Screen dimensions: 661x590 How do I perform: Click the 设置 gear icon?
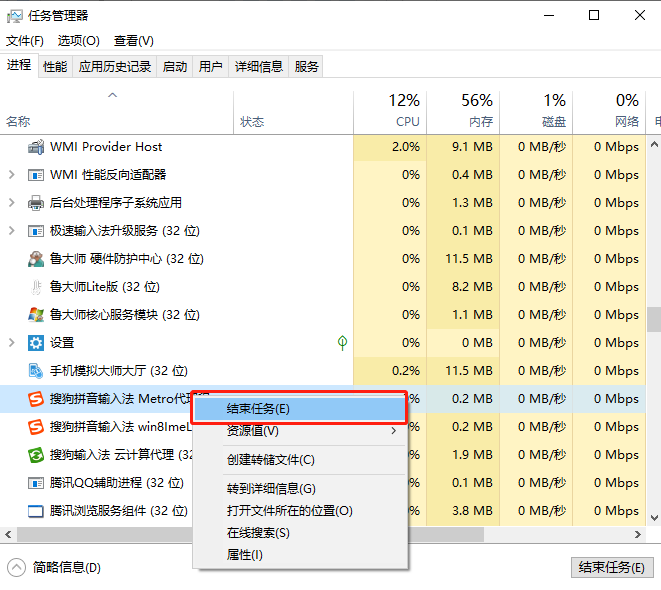(x=36, y=343)
